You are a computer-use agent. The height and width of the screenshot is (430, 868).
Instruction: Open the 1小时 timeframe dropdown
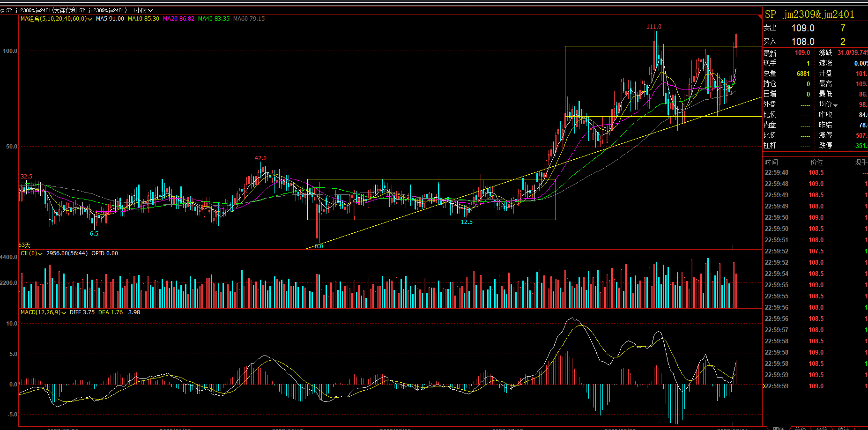[x=142, y=10]
